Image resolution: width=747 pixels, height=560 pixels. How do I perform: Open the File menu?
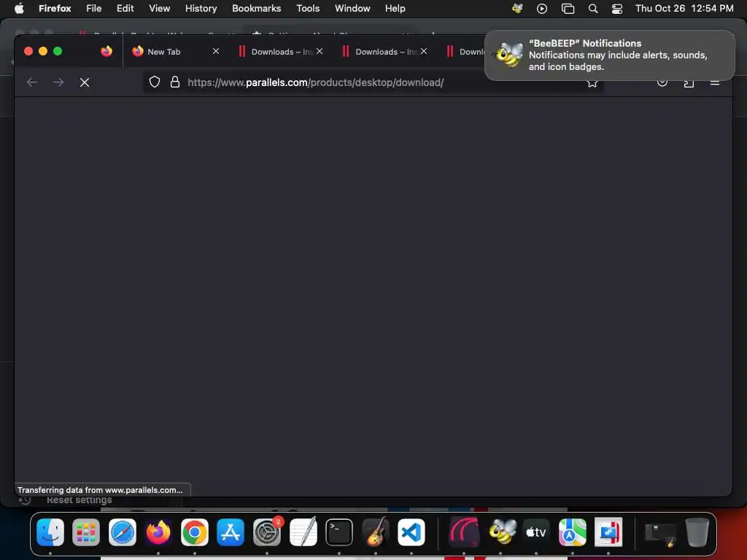pos(93,8)
